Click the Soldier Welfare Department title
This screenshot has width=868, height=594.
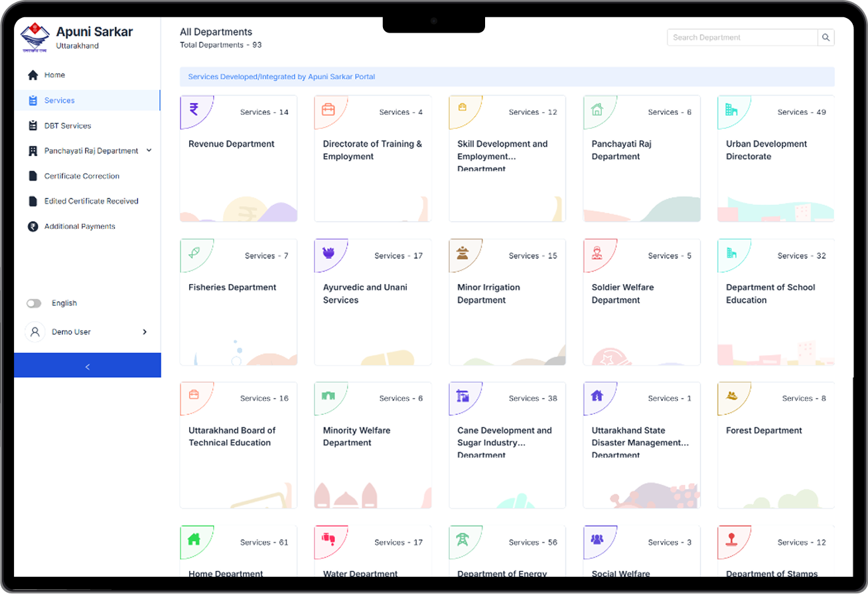pyautogui.click(x=622, y=293)
